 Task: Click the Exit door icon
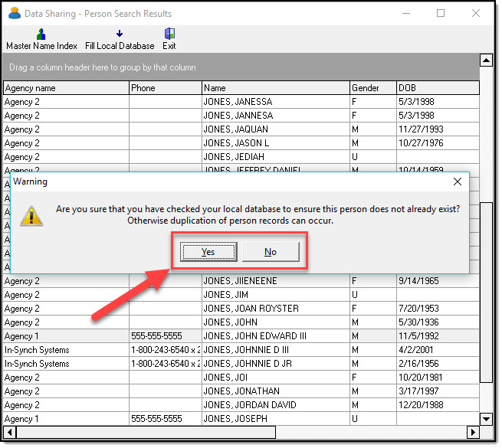click(x=169, y=34)
